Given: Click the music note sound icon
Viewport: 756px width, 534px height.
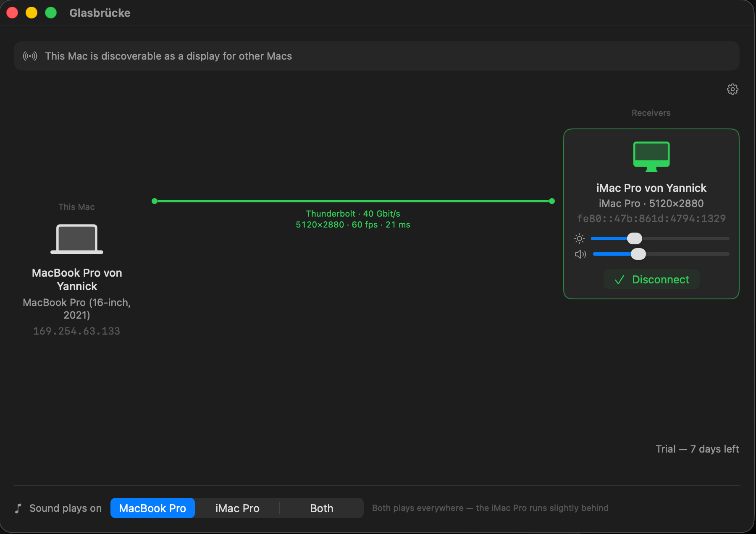Looking at the screenshot, I should tap(18, 508).
